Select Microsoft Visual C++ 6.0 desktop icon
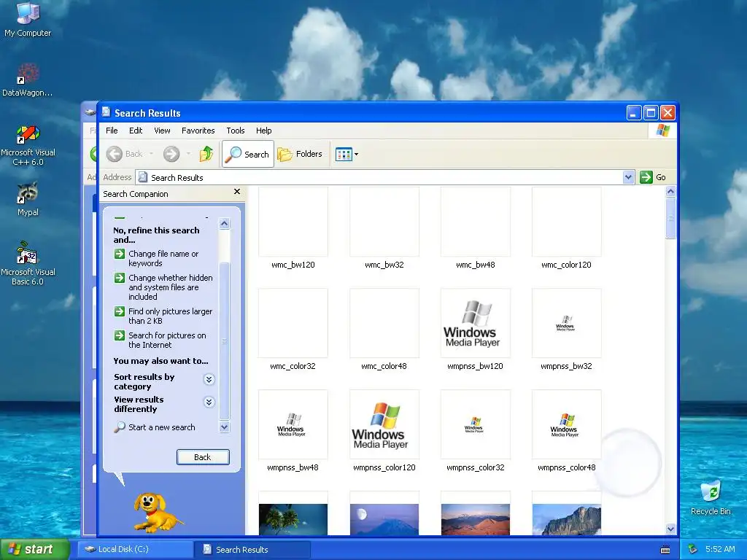Image resolution: width=747 pixels, height=560 pixels. pos(28,145)
